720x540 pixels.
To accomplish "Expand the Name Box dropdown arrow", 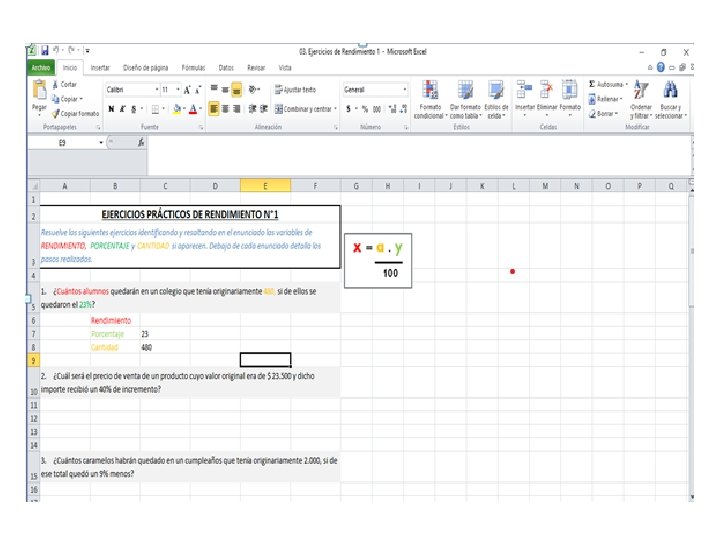I will coord(101,143).
